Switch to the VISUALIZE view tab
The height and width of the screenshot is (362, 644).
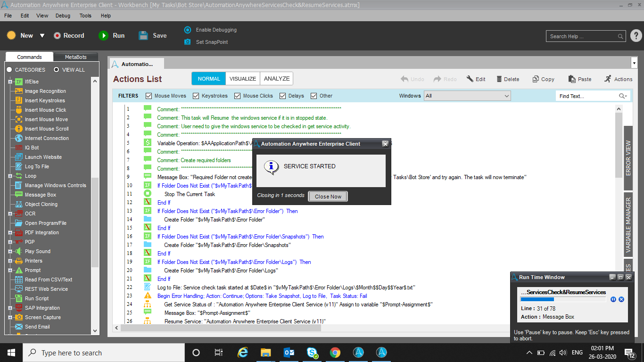coord(243,79)
